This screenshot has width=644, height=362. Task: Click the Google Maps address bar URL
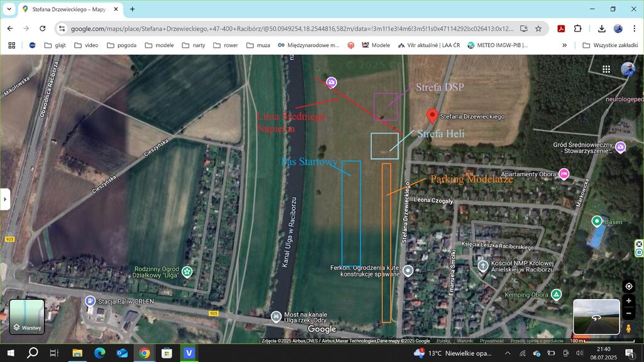(x=289, y=28)
